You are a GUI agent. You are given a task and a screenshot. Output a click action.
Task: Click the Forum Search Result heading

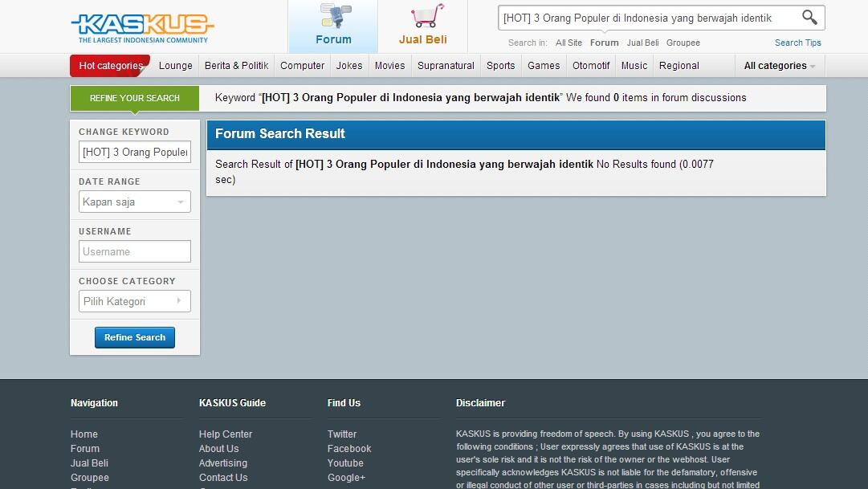pos(279,133)
